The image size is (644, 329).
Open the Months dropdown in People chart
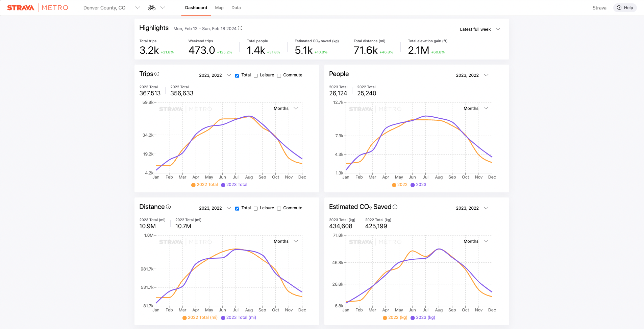476,108
